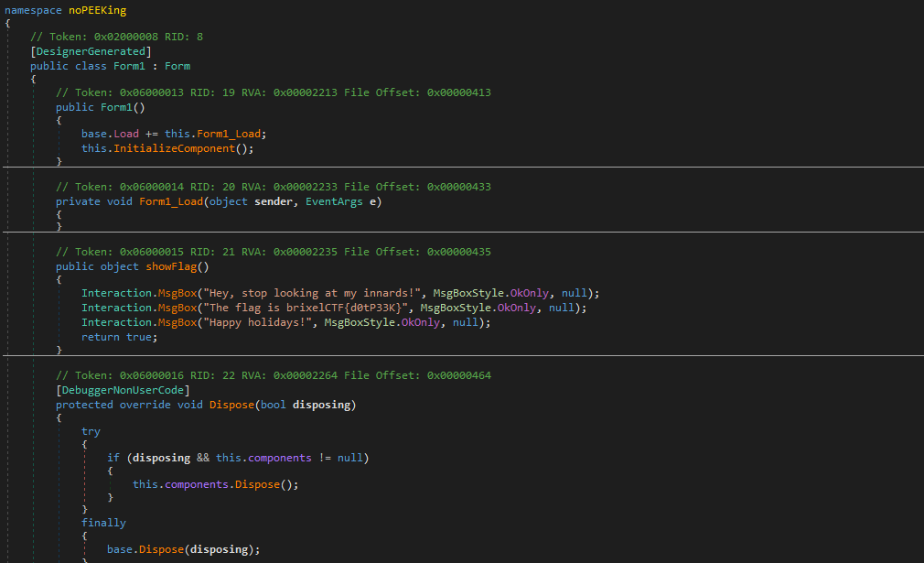Click the noPEEKing namespace name
Image resolution: width=924 pixels, height=563 pixels.
[x=95, y=10]
